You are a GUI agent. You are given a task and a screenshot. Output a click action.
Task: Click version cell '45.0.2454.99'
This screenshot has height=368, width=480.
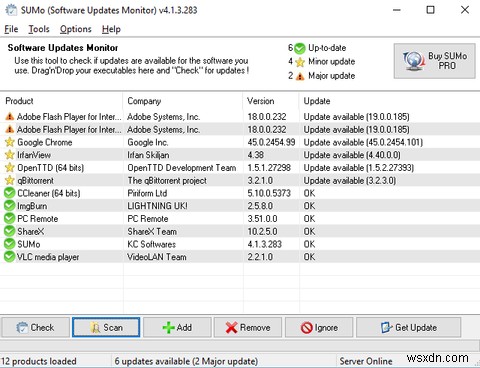coord(271,142)
